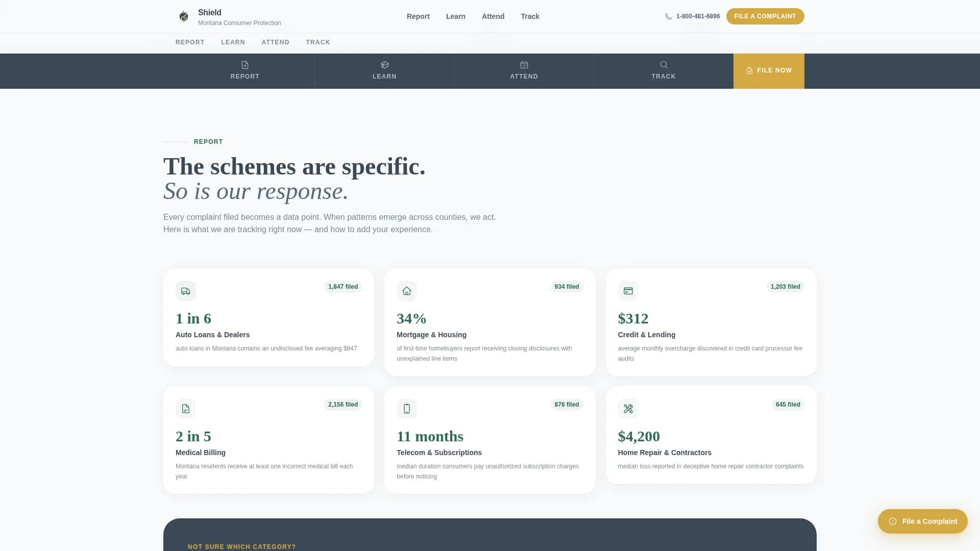This screenshot has height=551, width=980.
Task: Select ATTEND in the secondary nav strip
Action: coord(275,42)
